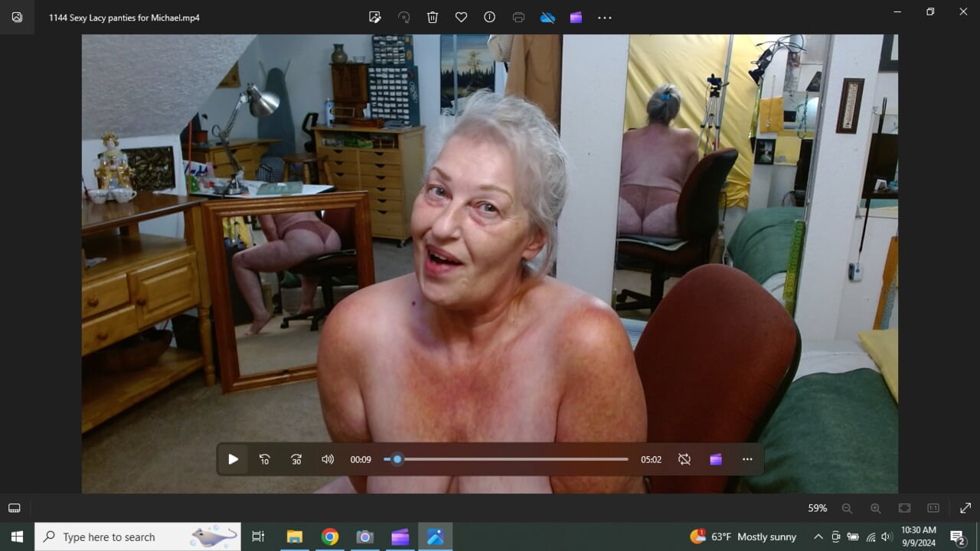Mute the video volume
Image resolution: width=980 pixels, height=551 pixels.
pyautogui.click(x=328, y=459)
